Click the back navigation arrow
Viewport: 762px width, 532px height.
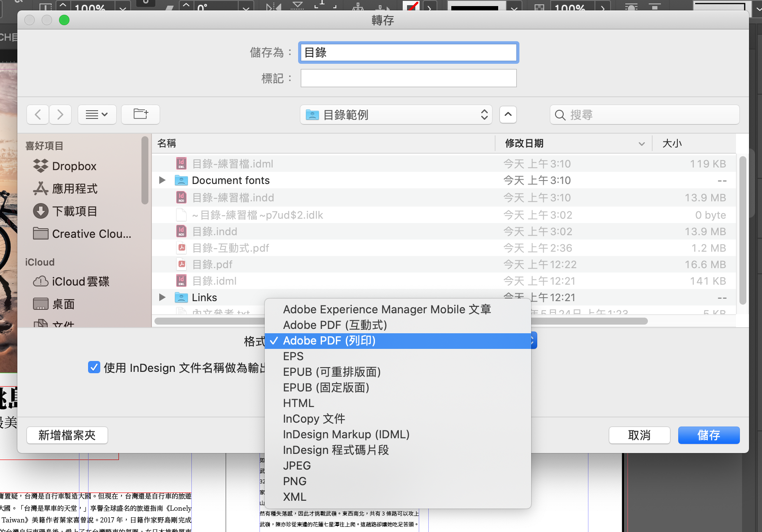tap(38, 115)
